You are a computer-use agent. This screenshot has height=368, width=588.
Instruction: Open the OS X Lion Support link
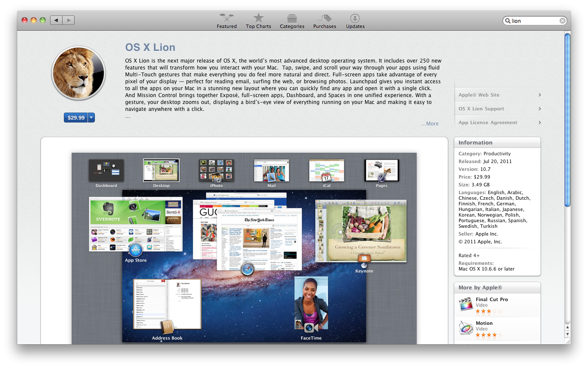481,109
